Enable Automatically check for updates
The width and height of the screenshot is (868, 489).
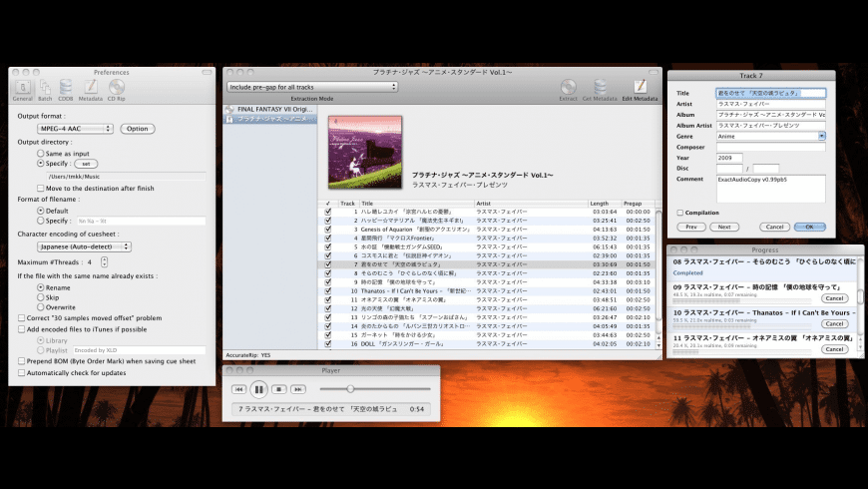tap(22, 372)
